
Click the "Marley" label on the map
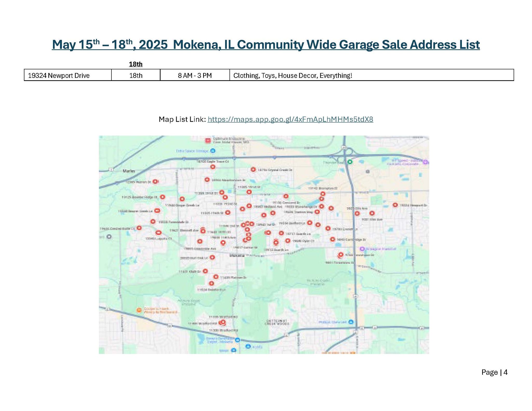(x=129, y=171)
